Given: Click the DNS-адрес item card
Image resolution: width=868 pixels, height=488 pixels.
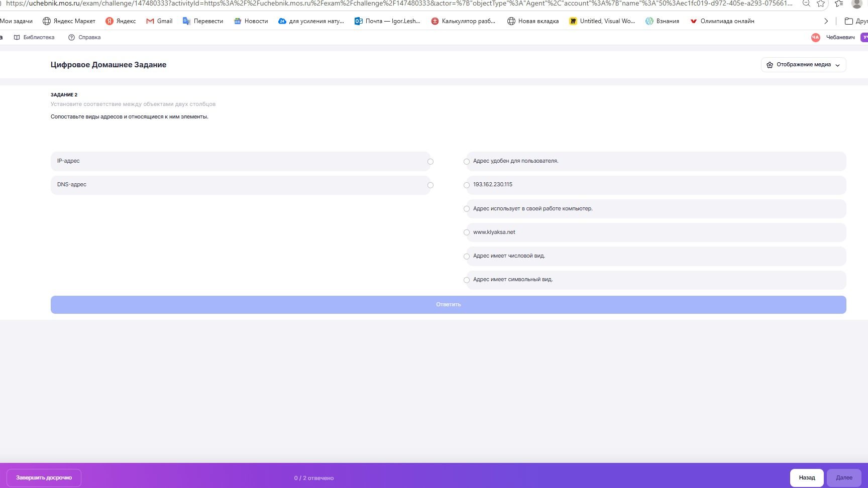Looking at the screenshot, I should point(241,185).
